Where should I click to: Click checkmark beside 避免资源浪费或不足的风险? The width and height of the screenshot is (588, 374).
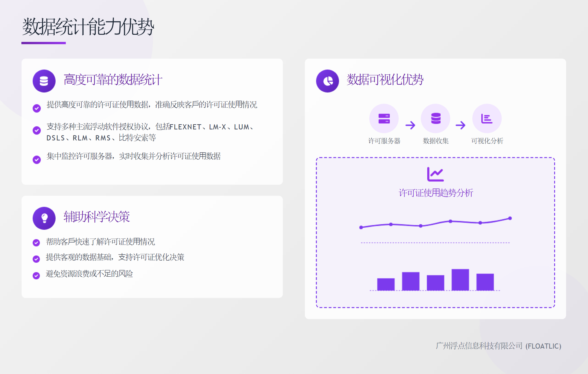36,275
